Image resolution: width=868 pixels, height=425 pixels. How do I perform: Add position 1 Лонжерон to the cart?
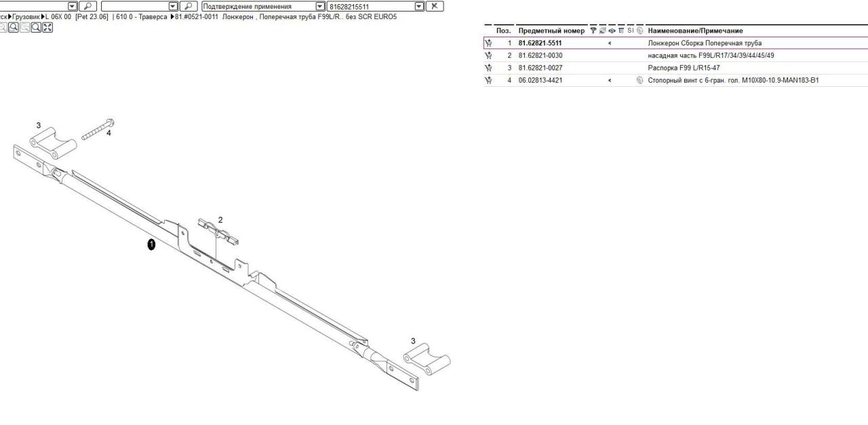click(488, 43)
